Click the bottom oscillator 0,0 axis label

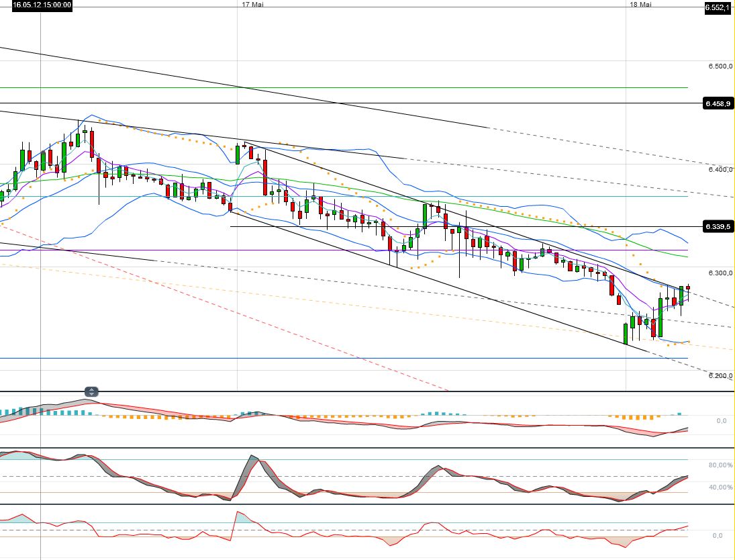(718, 535)
